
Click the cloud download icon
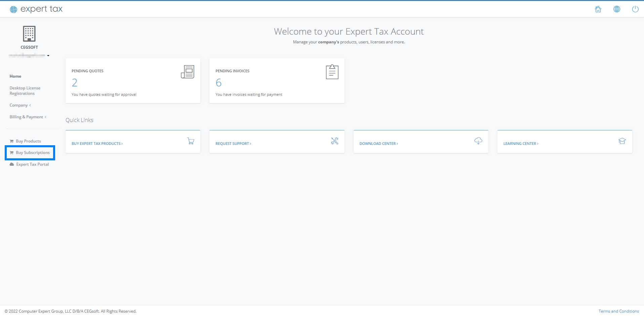coord(478,141)
